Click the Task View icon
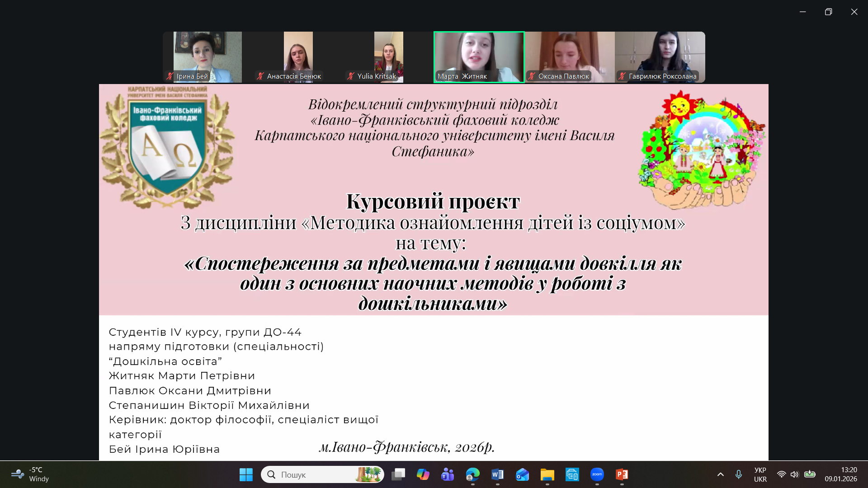 (x=398, y=474)
